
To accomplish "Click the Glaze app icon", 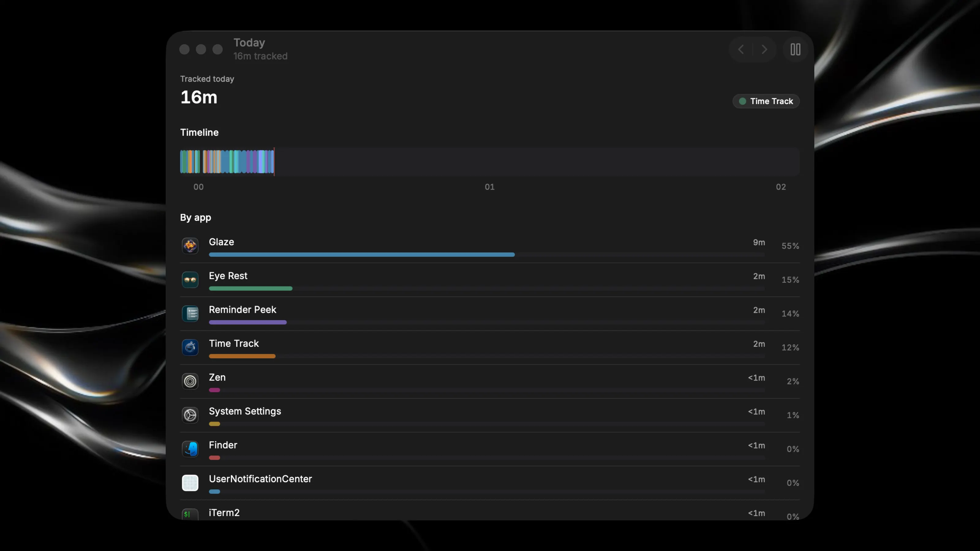I will pyautogui.click(x=190, y=246).
